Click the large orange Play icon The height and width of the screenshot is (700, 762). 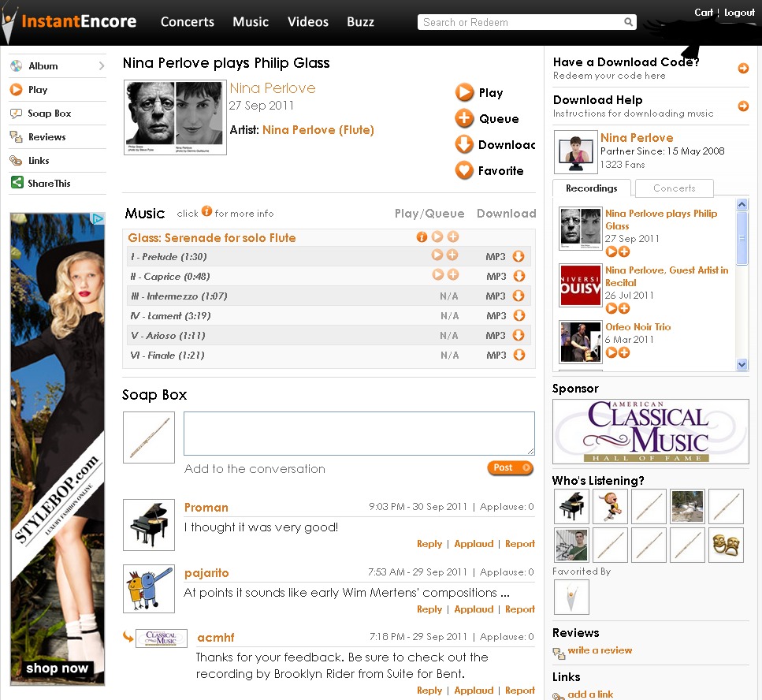coord(464,92)
